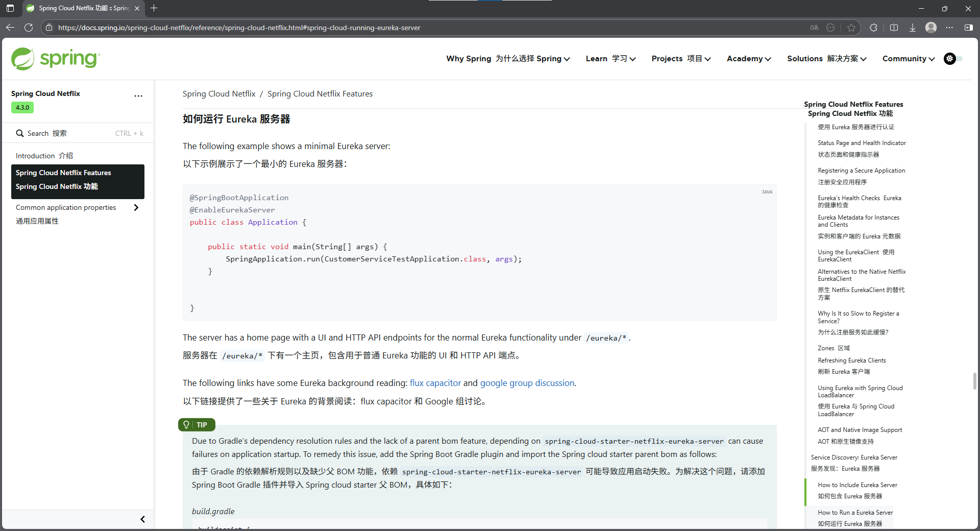
Task: Select the 4.3.0 version badge
Action: pos(22,108)
